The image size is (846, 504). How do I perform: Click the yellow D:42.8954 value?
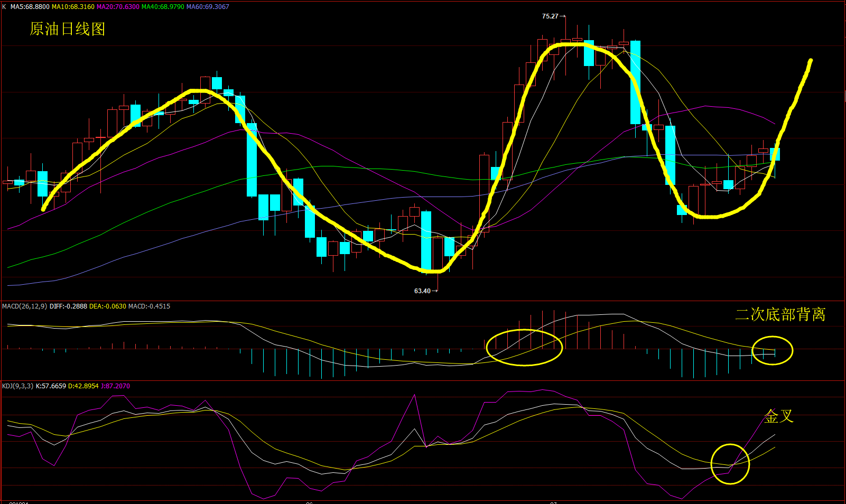(x=83, y=386)
